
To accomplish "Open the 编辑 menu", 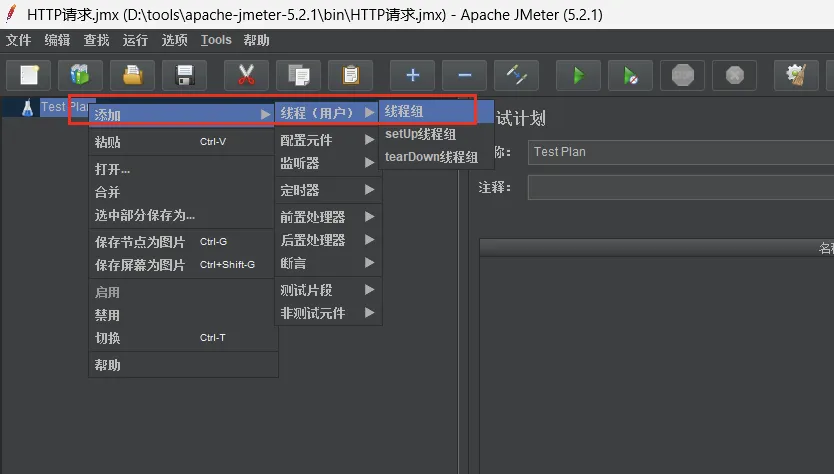I will click(57, 40).
